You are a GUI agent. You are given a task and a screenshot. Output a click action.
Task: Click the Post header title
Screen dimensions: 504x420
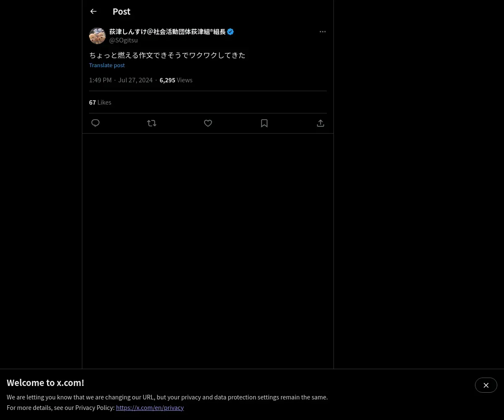tap(121, 11)
